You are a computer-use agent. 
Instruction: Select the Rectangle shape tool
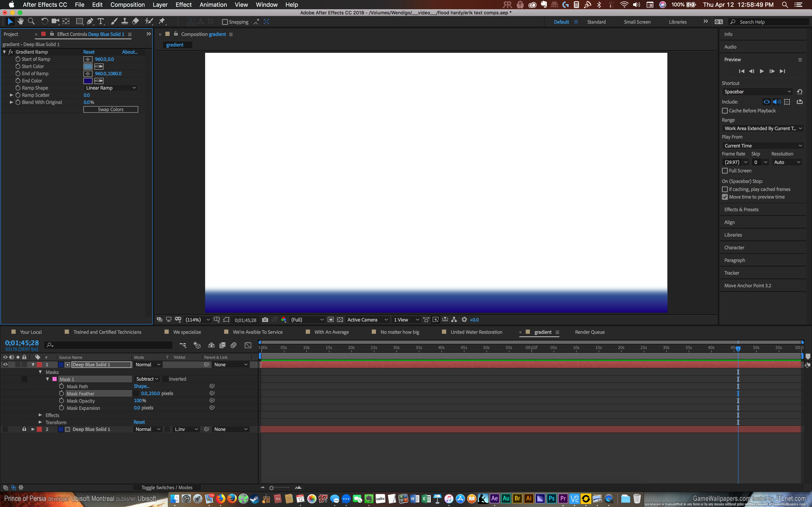click(x=79, y=22)
